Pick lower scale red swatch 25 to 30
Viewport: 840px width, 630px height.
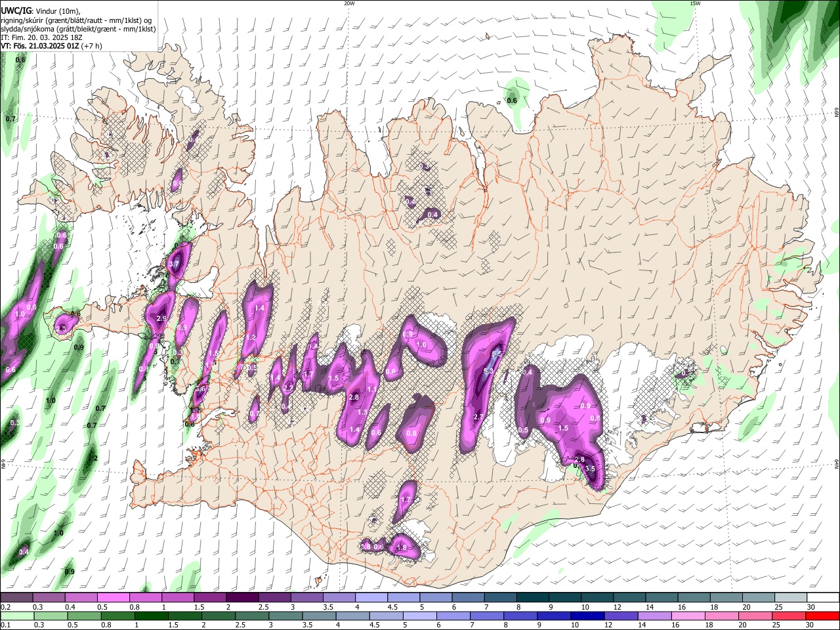coord(789,616)
